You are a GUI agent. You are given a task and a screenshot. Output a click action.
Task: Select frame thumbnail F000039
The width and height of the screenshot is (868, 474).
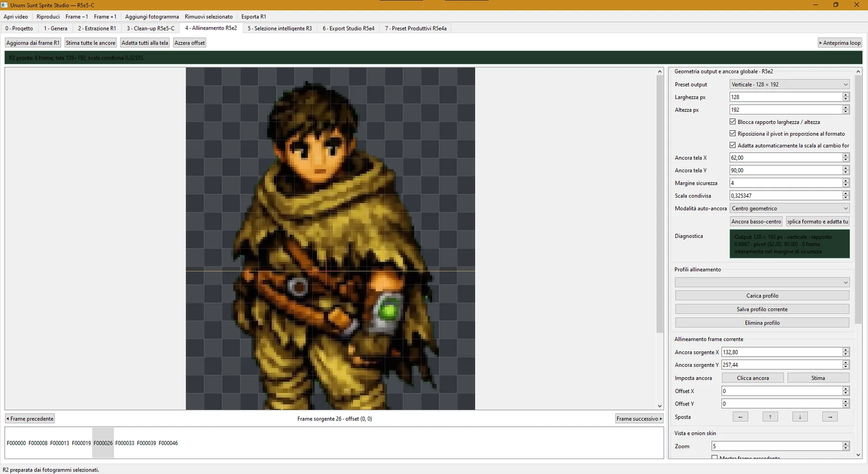(147, 443)
